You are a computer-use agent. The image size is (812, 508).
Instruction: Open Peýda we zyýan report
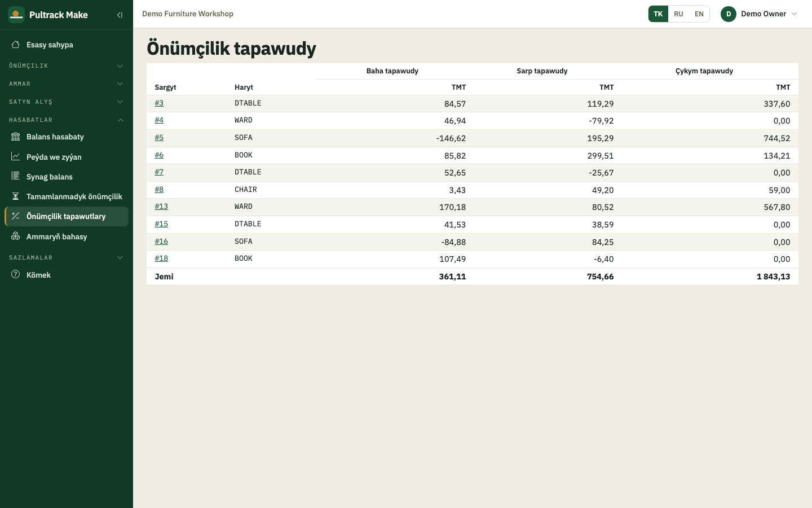click(x=67, y=157)
